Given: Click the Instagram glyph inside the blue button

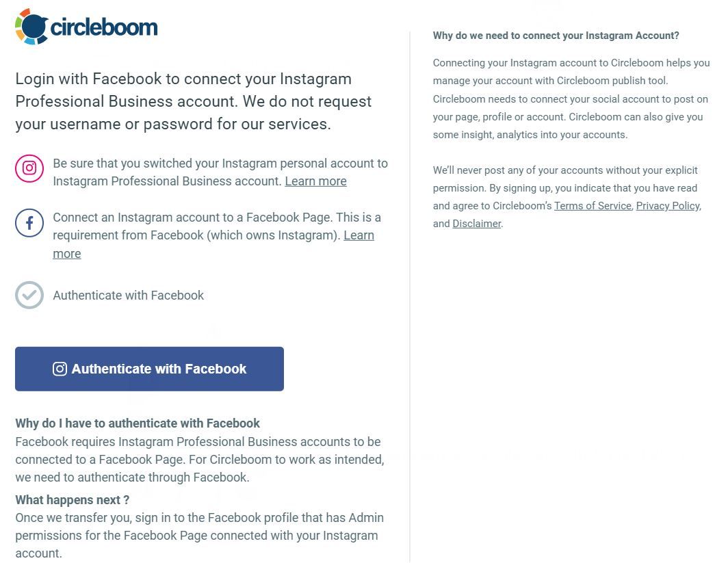Looking at the screenshot, I should tap(60, 369).
